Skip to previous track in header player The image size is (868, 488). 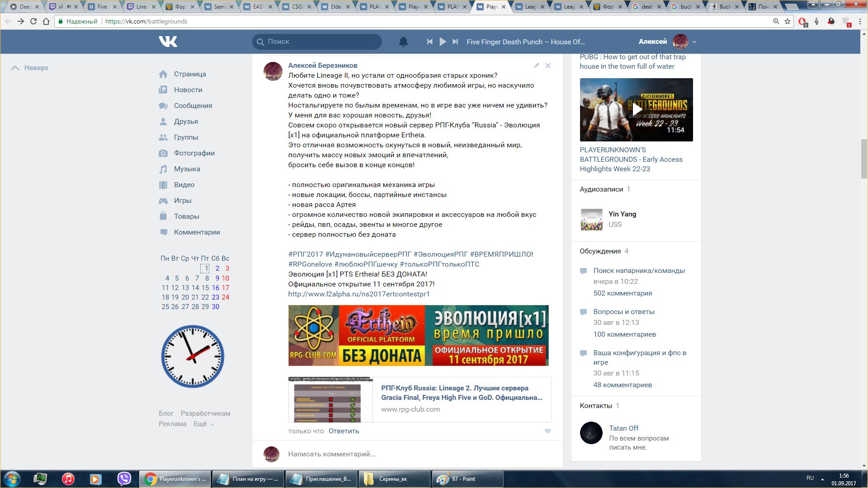pyautogui.click(x=429, y=42)
